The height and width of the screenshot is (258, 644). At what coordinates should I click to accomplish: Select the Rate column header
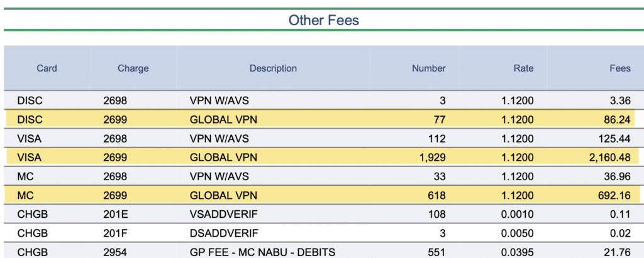click(523, 68)
